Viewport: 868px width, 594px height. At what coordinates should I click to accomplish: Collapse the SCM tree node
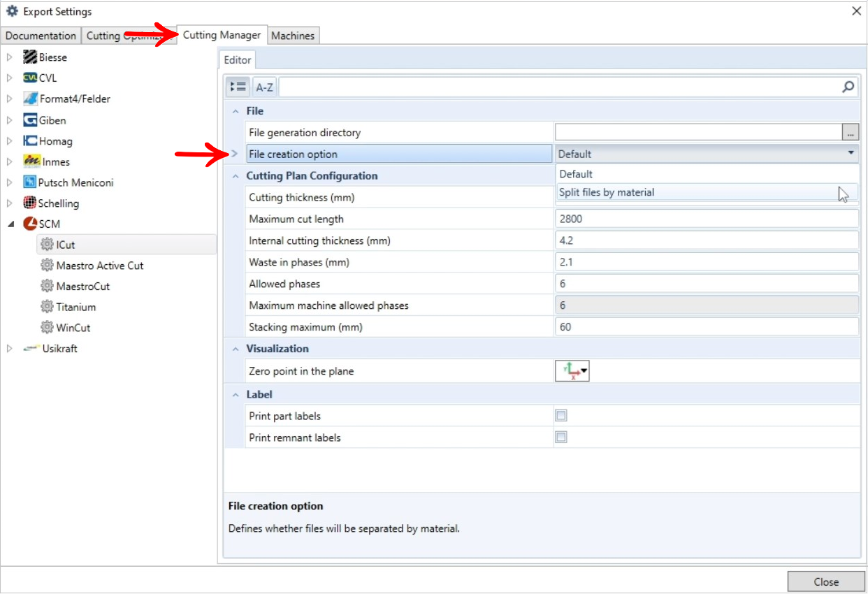(10, 224)
